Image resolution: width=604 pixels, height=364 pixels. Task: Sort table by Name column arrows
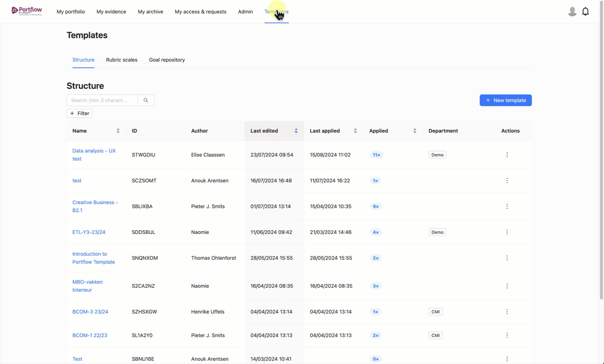(x=118, y=131)
